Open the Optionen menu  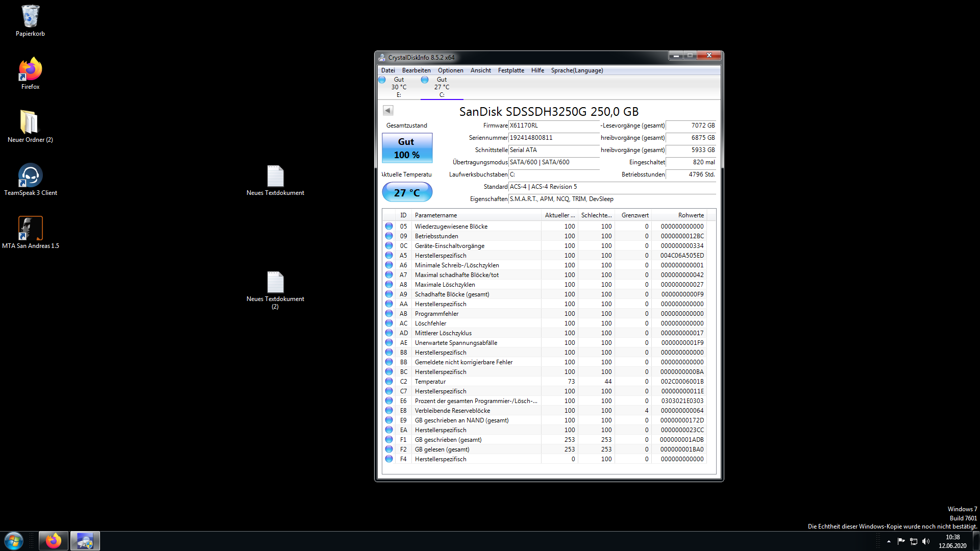coord(450,70)
